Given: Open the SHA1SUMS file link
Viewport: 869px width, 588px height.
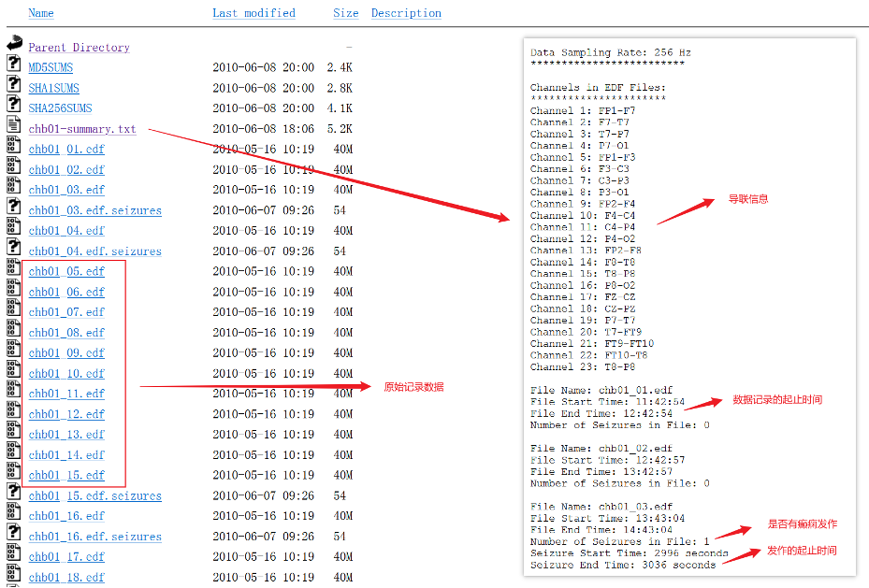Looking at the screenshot, I should (x=53, y=88).
